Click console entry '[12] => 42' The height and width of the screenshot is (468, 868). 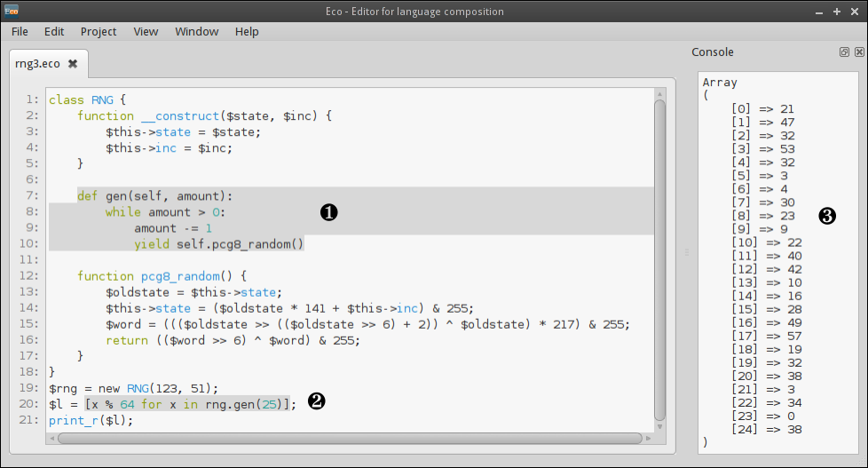click(x=766, y=269)
